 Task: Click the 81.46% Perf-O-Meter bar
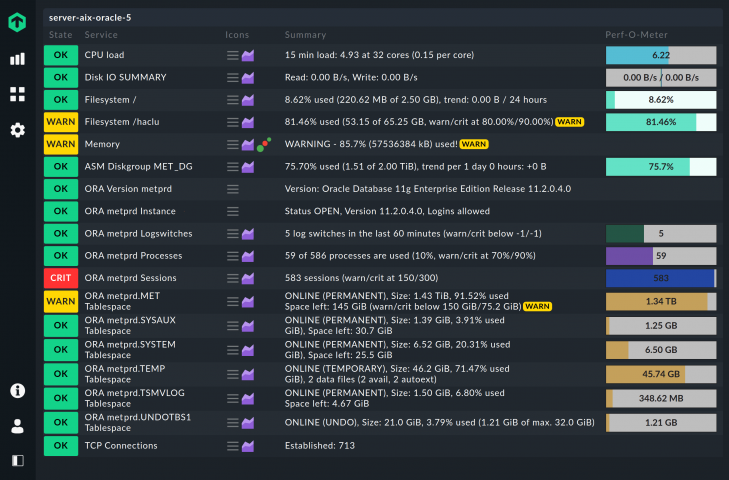click(x=660, y=122)
